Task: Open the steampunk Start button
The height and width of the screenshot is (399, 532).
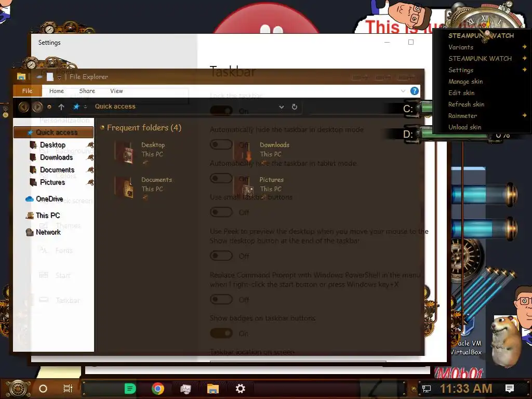Action: [18, 388]
